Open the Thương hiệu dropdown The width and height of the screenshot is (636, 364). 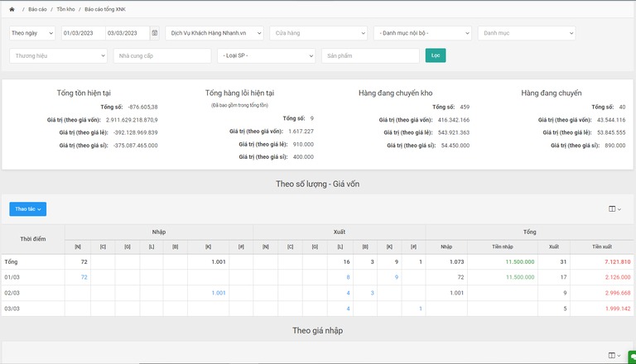(x=58, y=55)
